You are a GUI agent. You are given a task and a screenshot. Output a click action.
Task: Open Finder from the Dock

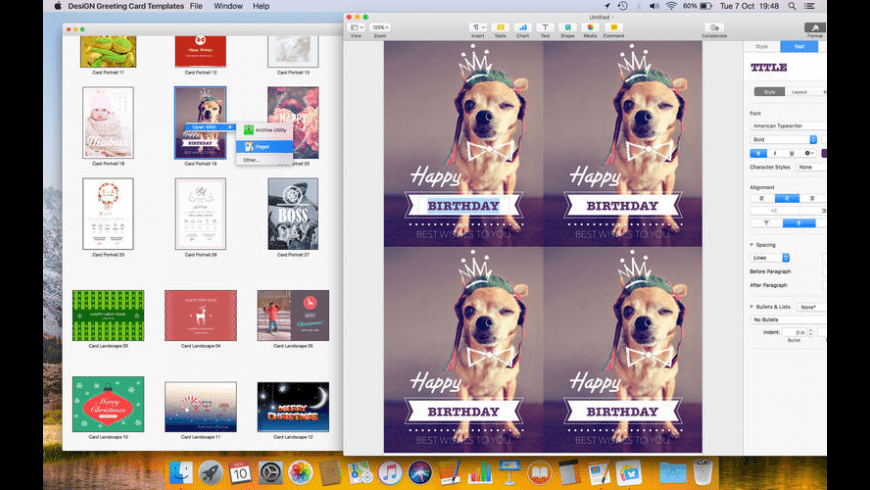(181, 472)
